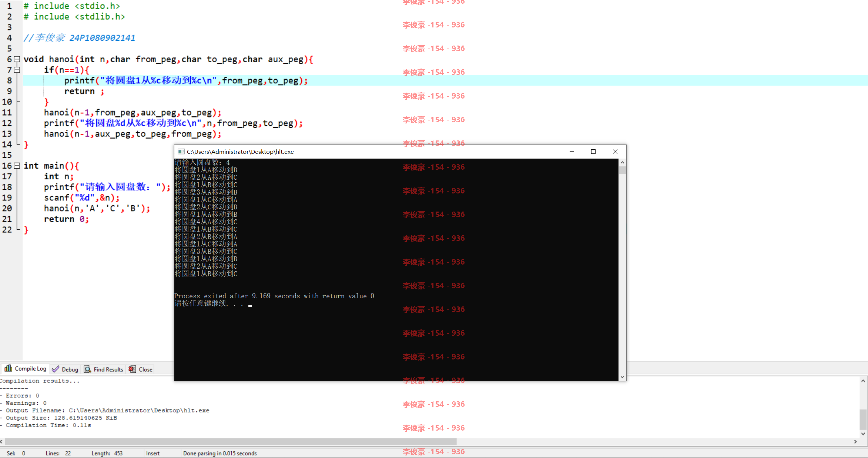Collapse the hanoi function fold on line 6
868x458 pixels.
click(17, 59)
